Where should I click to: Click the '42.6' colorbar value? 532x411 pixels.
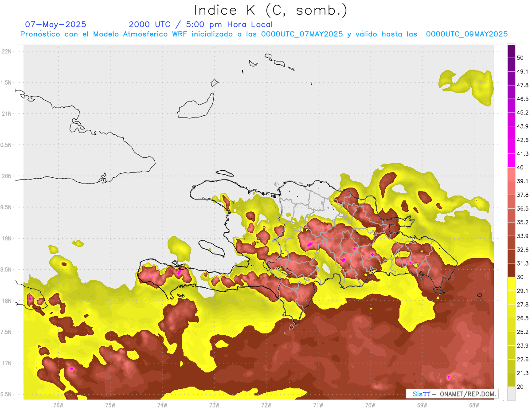click(x=523, y=140)
